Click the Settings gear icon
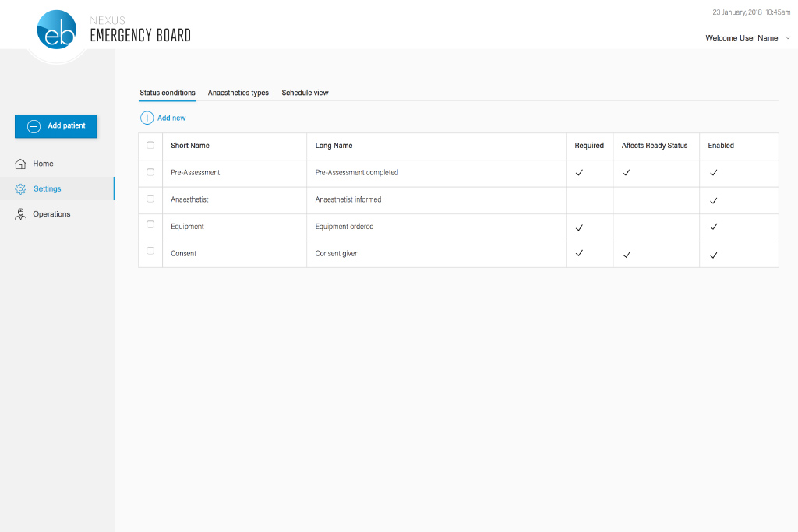 pyautogui.click(x=20, y=188)
